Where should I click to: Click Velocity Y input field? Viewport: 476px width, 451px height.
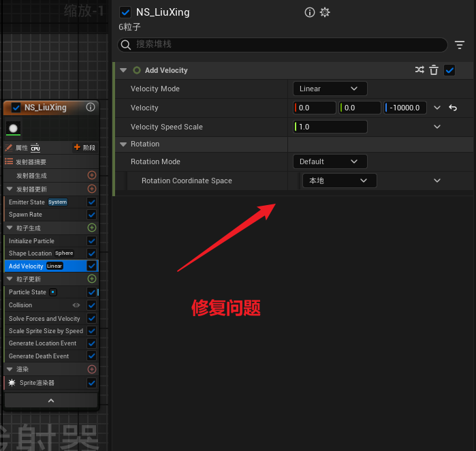360,108
